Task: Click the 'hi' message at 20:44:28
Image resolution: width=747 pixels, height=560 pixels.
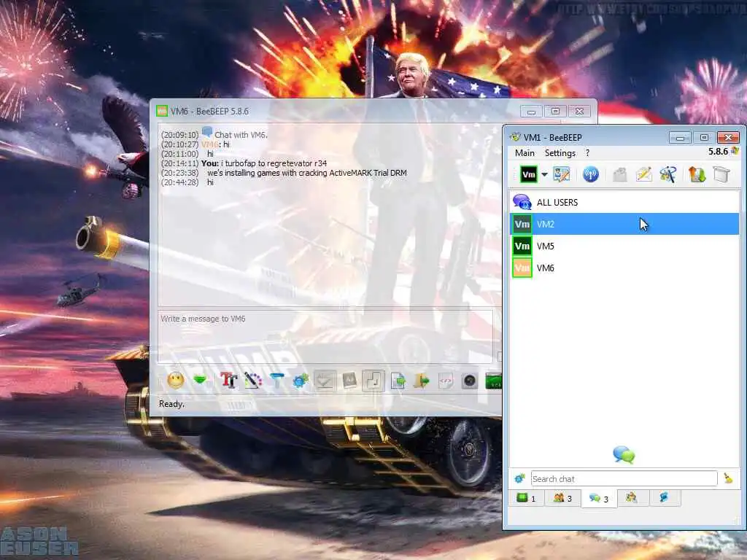Action: [x=210, y=182]
